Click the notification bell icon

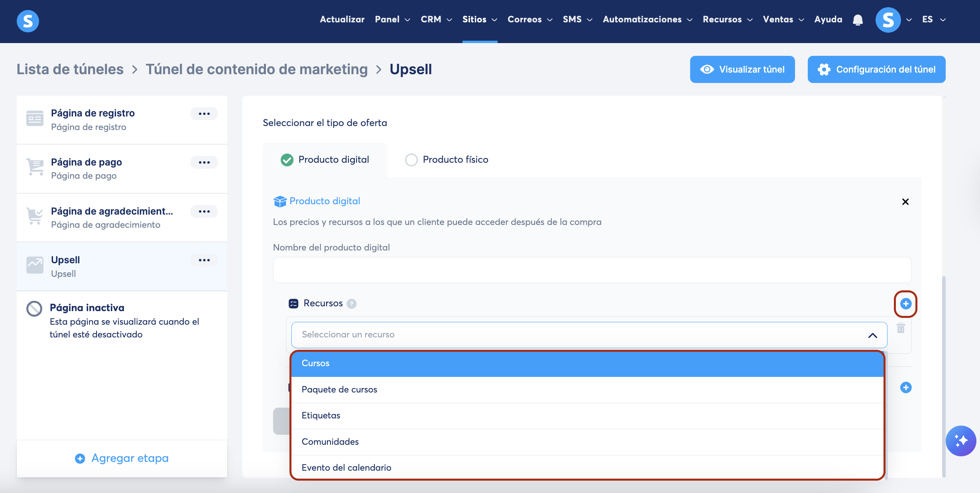point(858,20)
